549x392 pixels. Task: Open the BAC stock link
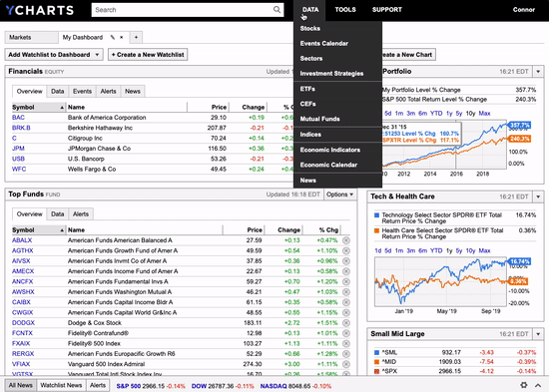tap(18, 118)
